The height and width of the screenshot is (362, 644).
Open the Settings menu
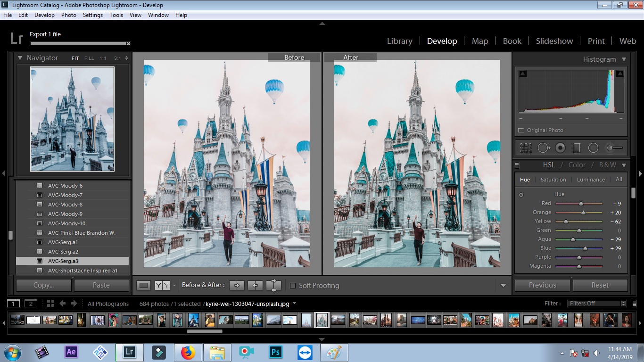[x=92, y=15]
